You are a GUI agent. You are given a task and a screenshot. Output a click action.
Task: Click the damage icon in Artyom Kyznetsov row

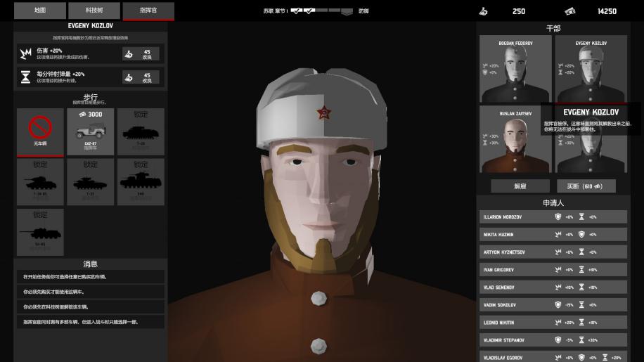tap(558, 252)
